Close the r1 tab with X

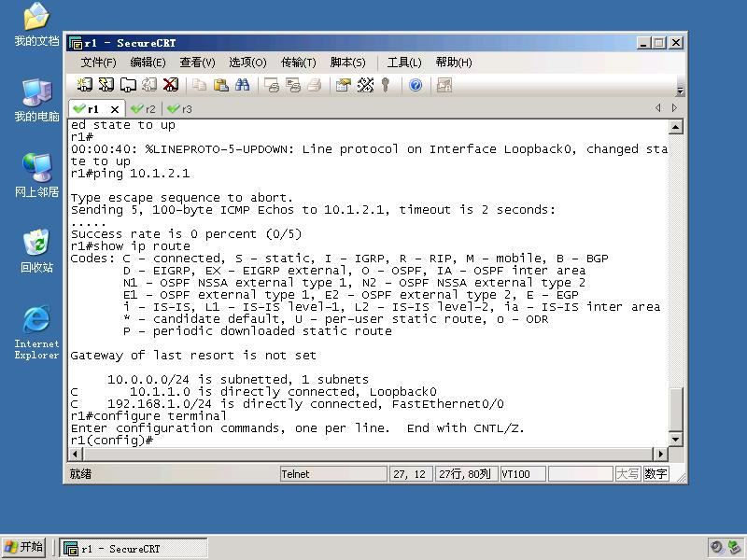click(x=114, y=109)
